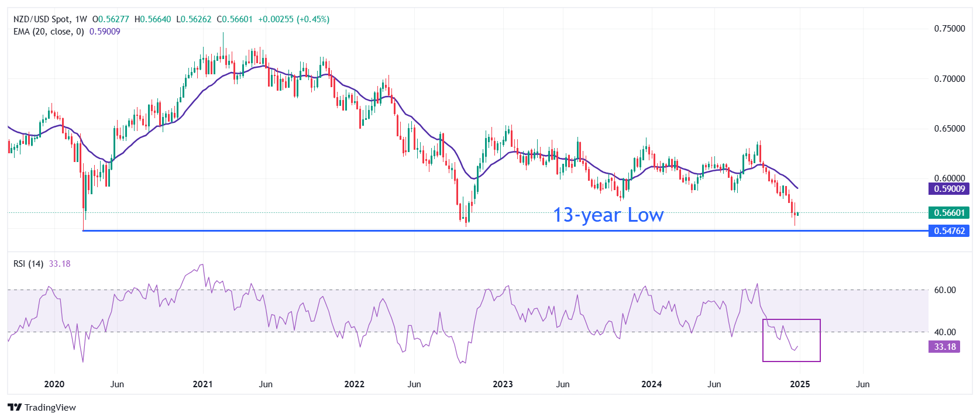Viewport: 980px width, 420px height.
Task: Click the 2025 label on the time axis
Action: point(800,384)
